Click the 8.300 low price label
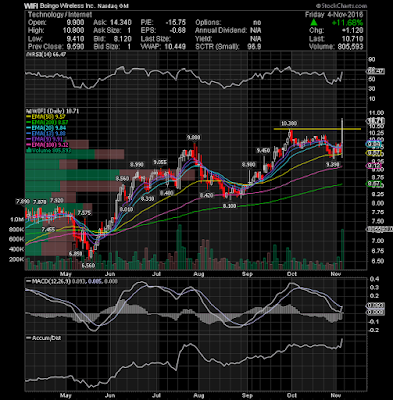 pyautogui.click(x=229, y=206)
